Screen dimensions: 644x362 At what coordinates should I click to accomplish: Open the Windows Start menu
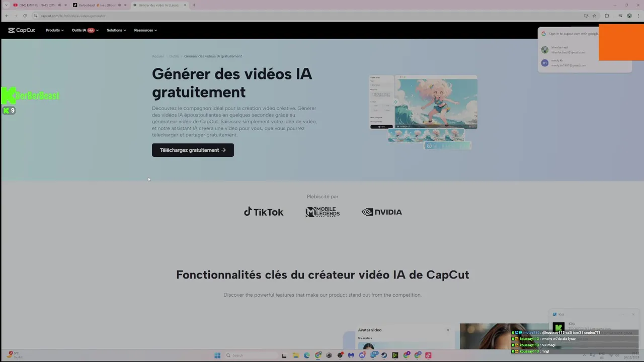(217, 355)
